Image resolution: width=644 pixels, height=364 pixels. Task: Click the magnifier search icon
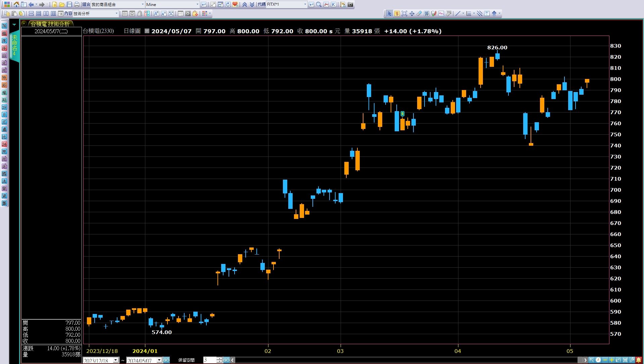(319, 4)
